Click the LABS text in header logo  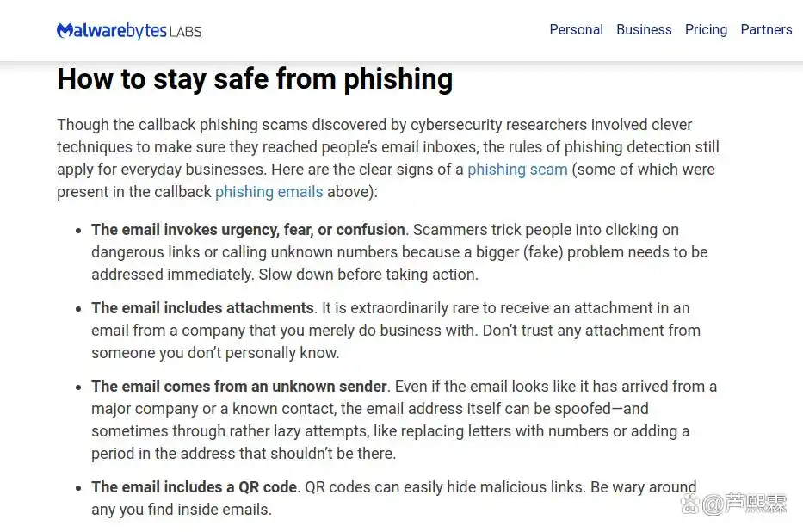(185, 32)
